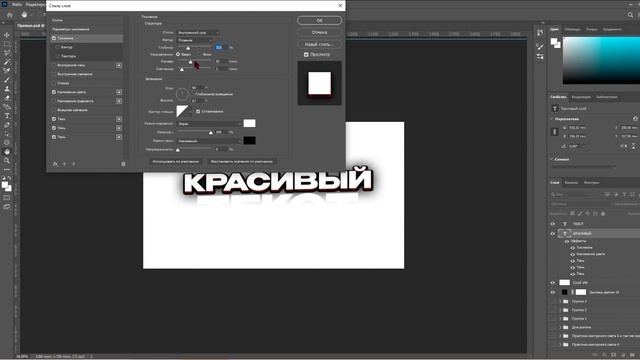This screenshot has width=640, height=360.
Task: Expand the Группа 1 layer group
Action: pyautogui.click(x=560, y=318)
